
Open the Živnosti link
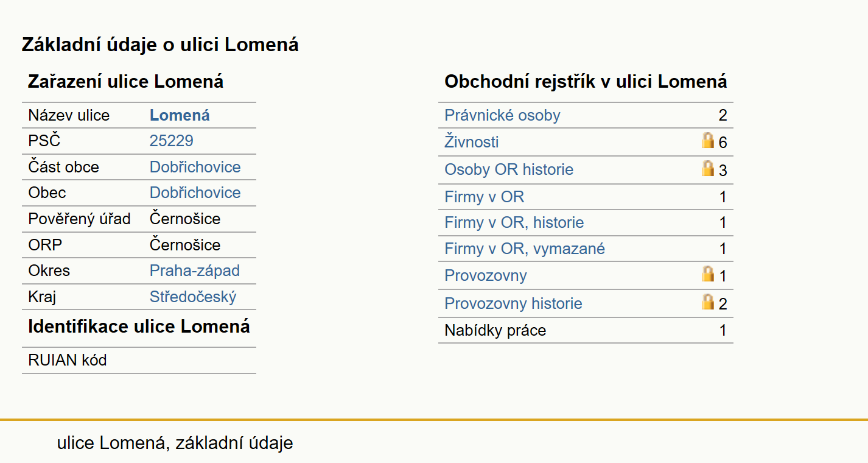(x=471, y=142)
